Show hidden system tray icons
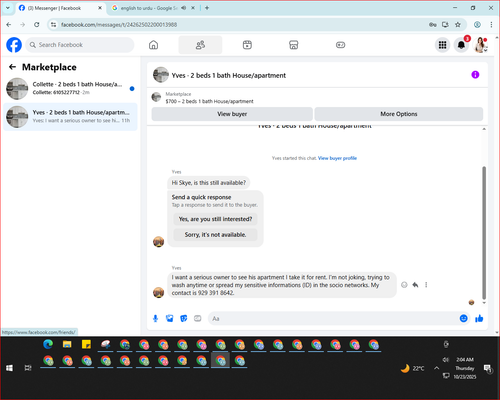This screenshot has width=500, height=400. pyautogui.click(x=436, y=368)
